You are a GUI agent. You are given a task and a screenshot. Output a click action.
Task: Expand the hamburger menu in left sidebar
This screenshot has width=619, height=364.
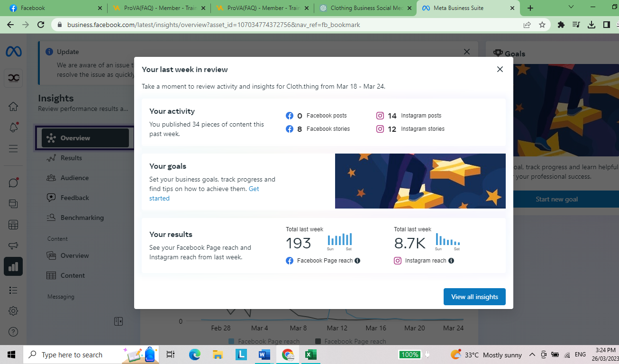click(13, 149)
